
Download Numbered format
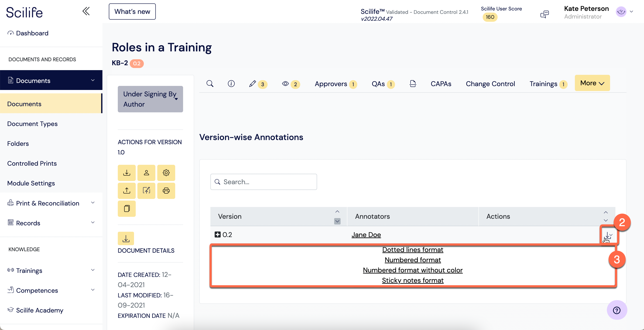(412, 260)
